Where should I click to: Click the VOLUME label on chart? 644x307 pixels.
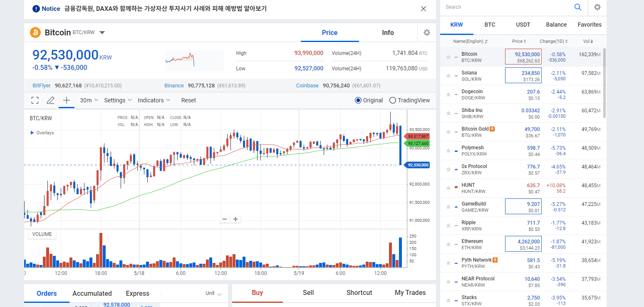tap(42, 234)
